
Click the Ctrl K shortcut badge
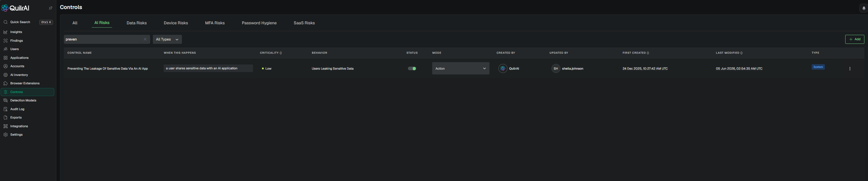coord(46,22)
